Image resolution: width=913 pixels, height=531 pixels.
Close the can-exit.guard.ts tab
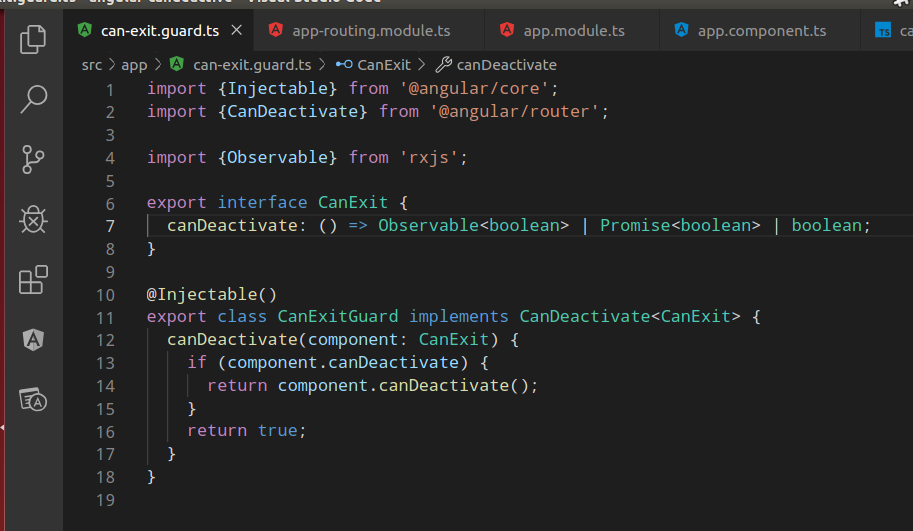tap(236, 30)
